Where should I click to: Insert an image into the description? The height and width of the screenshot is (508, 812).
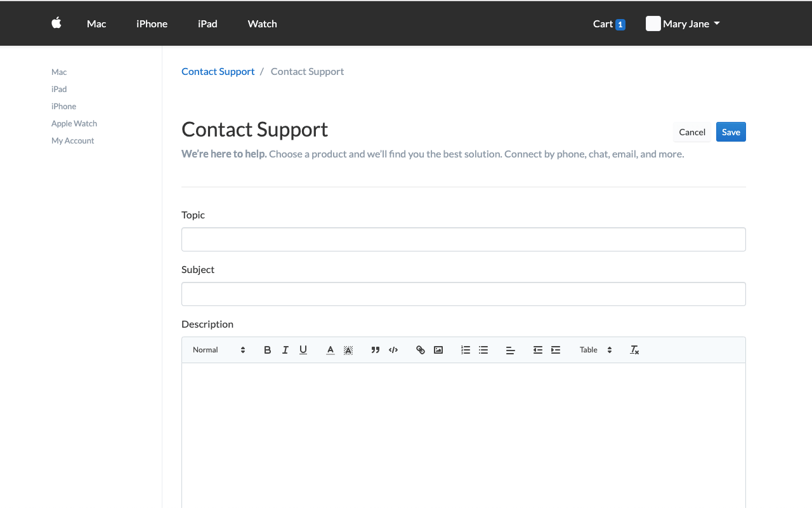[438, 350]
